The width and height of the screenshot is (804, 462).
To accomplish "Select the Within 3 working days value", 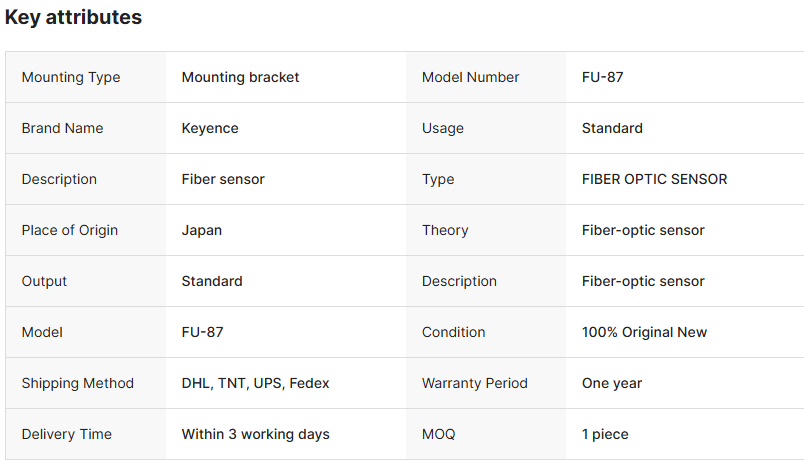I will click(x=255, y=434).
